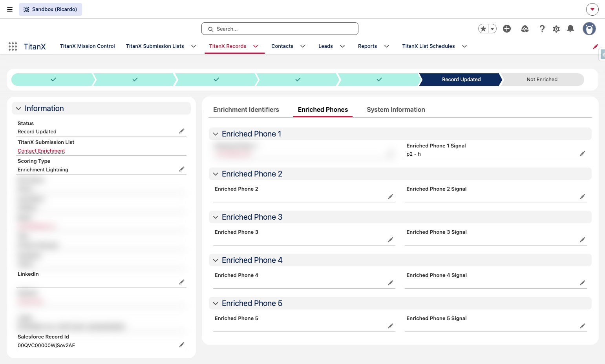This screenshot has height=364, width=605.
Task: Open the Contact Enrichment link
Action: tap(41, 151)
